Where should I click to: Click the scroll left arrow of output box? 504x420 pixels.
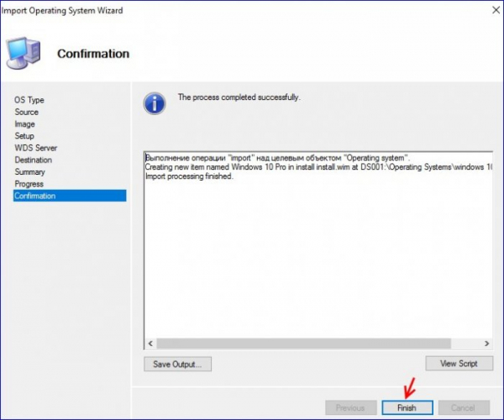[150, 344]
